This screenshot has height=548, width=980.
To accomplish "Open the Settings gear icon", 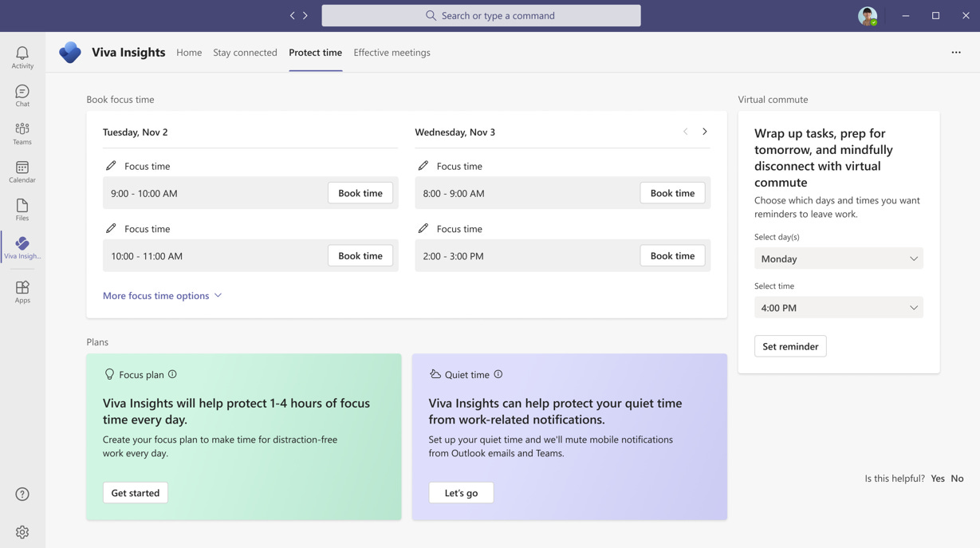I will click(22, 531).
